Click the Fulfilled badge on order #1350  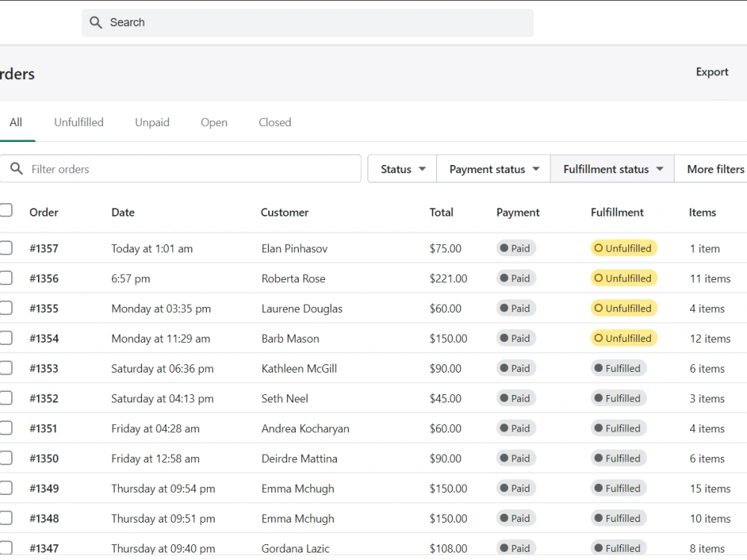pyautogui.click(x=619, y=458)
